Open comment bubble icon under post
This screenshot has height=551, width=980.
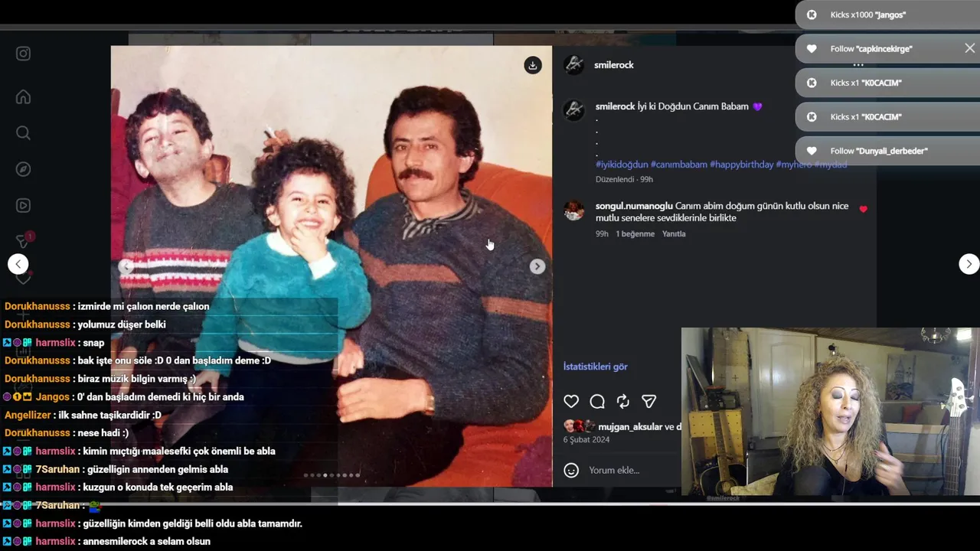tap(597, 401)
